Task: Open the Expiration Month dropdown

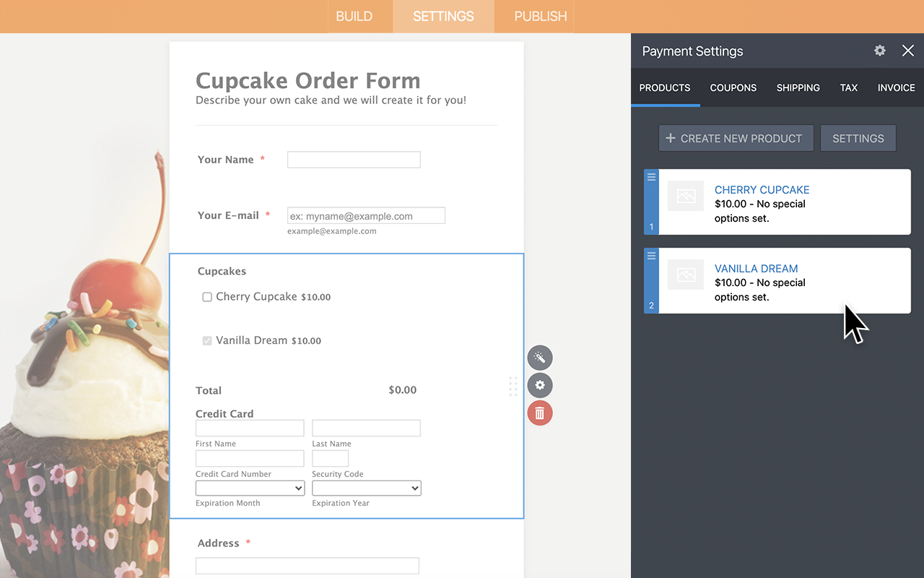Action: pos(249,488)
